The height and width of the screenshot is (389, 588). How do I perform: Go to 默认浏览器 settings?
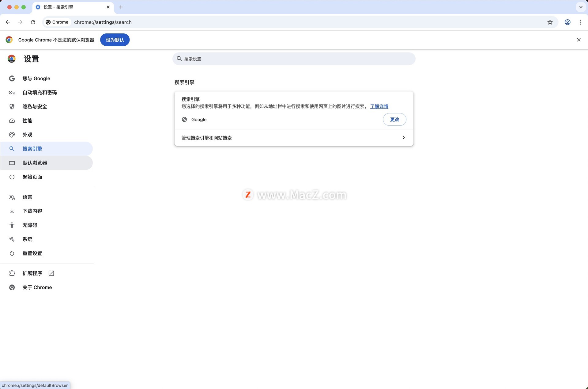(47, 163)
